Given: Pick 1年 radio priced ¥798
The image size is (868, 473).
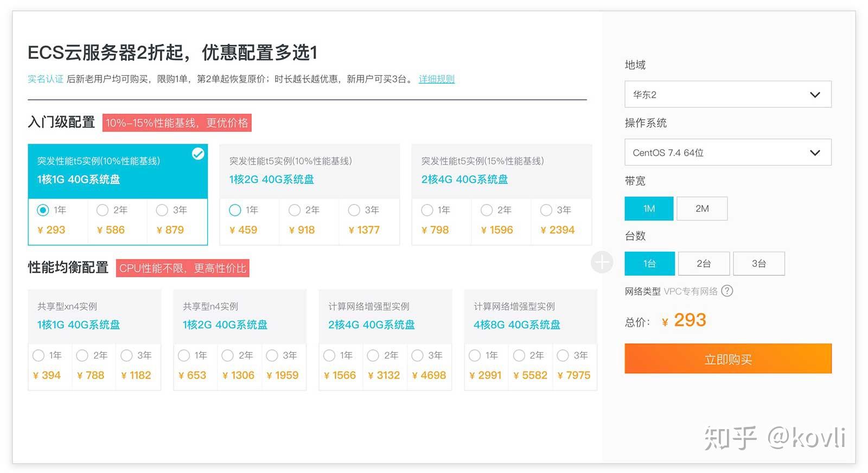Looking at the screenshot, I should [x=427, y=210].
